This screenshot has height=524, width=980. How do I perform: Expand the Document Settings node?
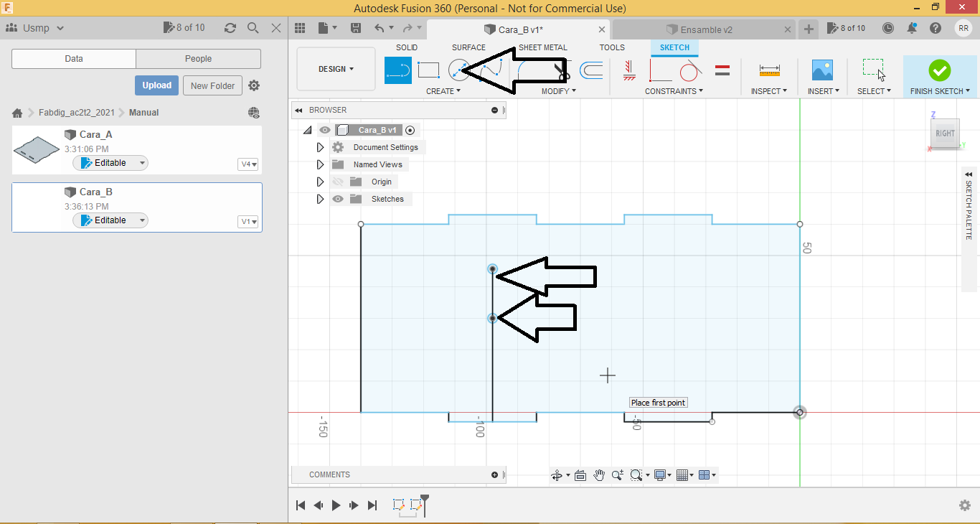[x=321, y=147]
